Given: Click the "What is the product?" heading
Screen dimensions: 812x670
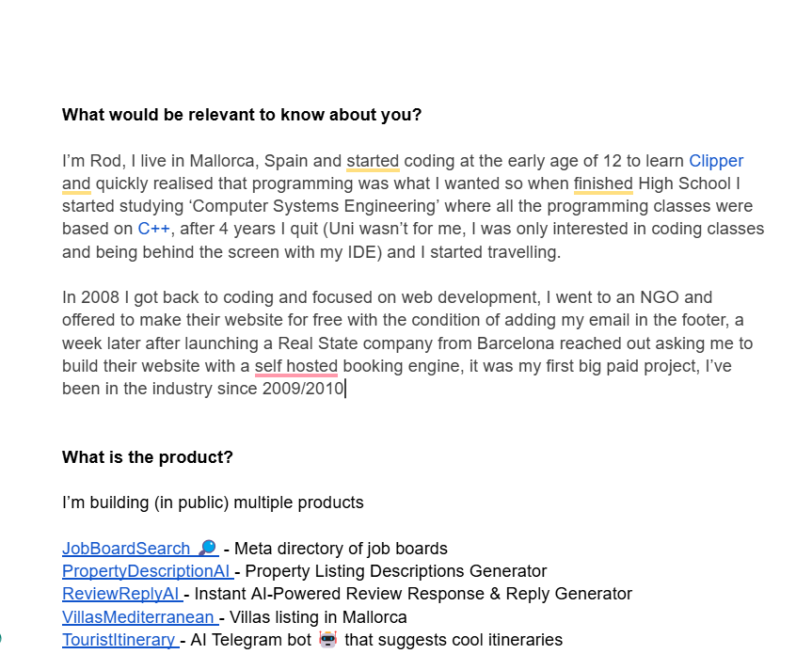Looking at the screenshot, I should 147,457.
